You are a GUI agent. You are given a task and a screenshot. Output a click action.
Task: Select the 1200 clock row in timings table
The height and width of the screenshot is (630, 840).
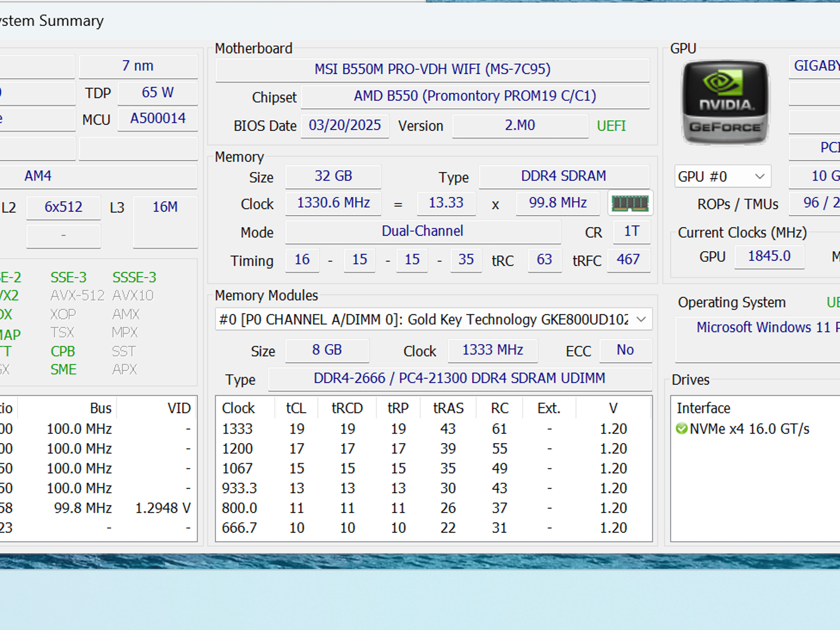pos(434,448)
